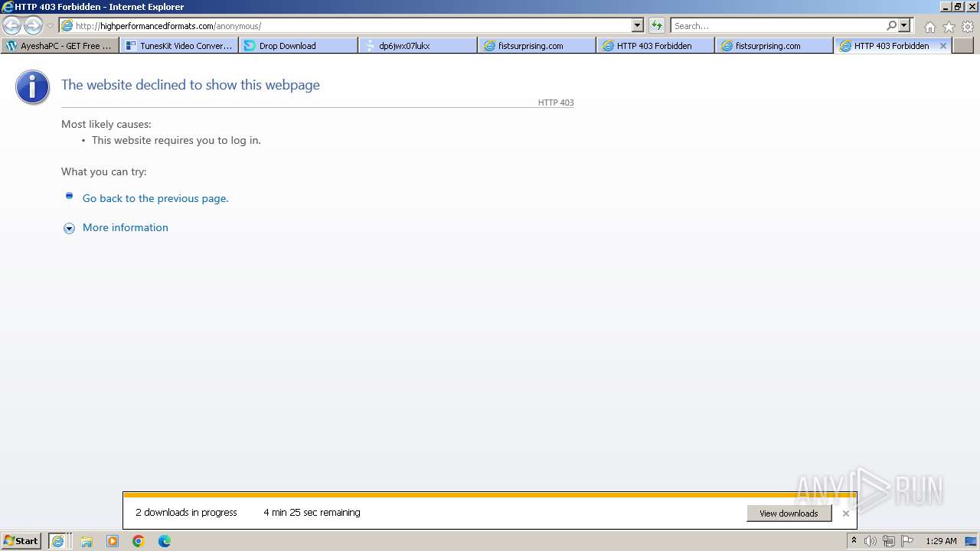The height and width of the screenshot is (551, 980).
Task: Open the recent pages dropdown arrow
Action: [50, 26]
